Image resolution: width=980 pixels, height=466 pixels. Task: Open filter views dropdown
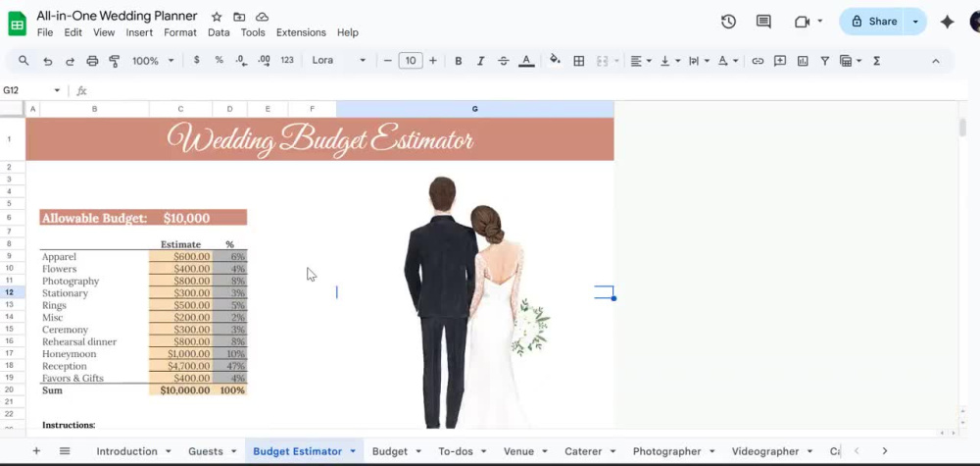(851, 61)
